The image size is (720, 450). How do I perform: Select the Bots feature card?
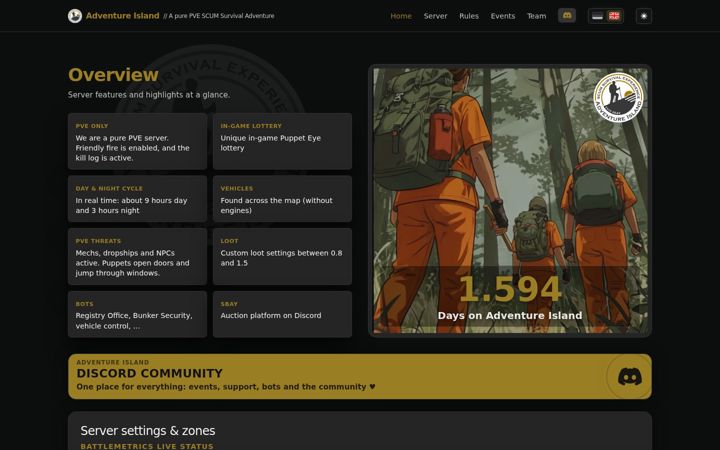(137, 315)
